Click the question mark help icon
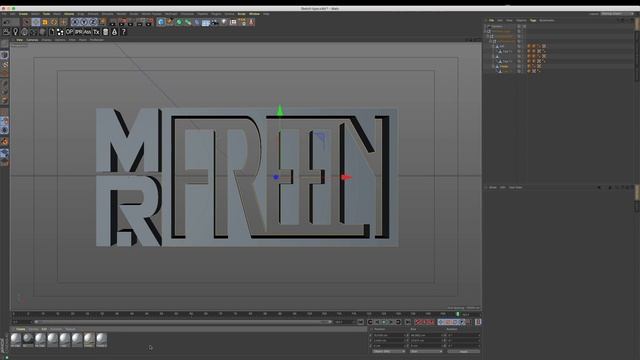The height and width of the screenshot is (360, 640). [x=124, y=32]
